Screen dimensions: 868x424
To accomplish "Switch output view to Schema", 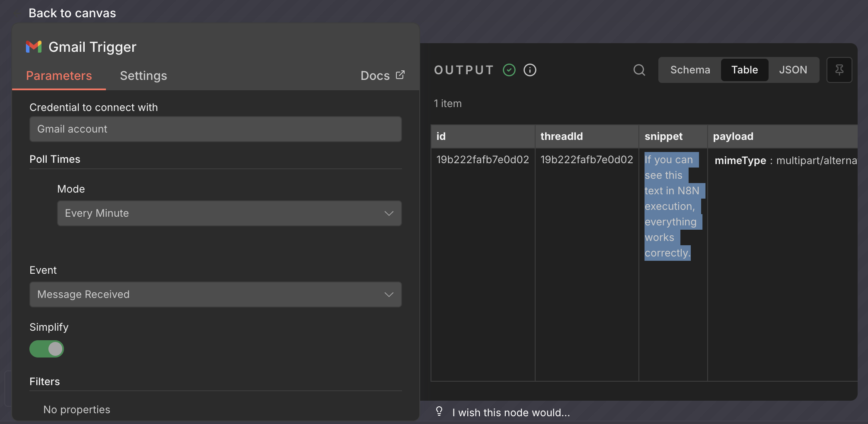I will (690, 70).
